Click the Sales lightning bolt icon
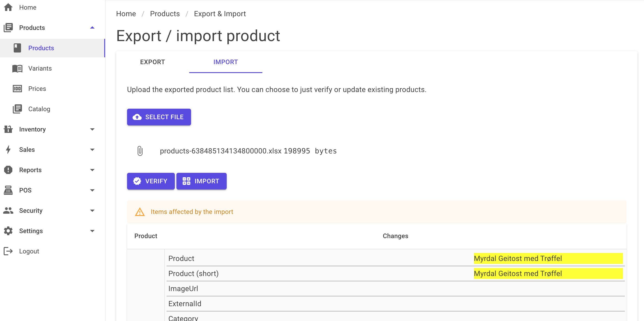The image size is (644, 321). click(x=8, y=149)
